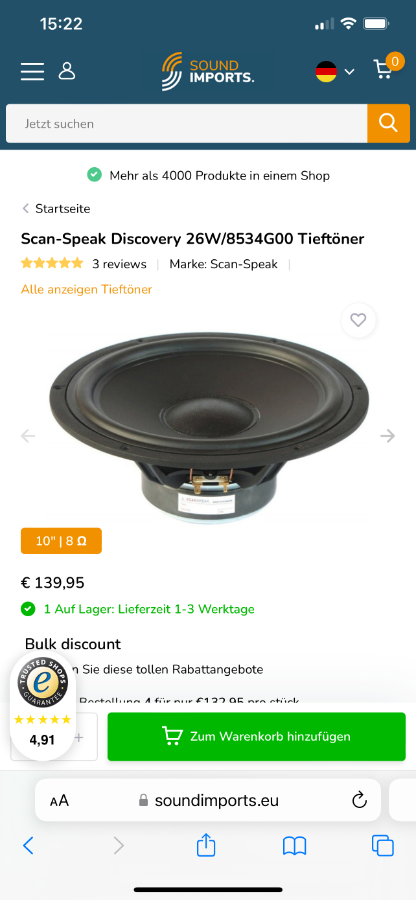Expand the German flag language dropdown
This screenshot has height=900, width=416.
[x=335, y=72]
